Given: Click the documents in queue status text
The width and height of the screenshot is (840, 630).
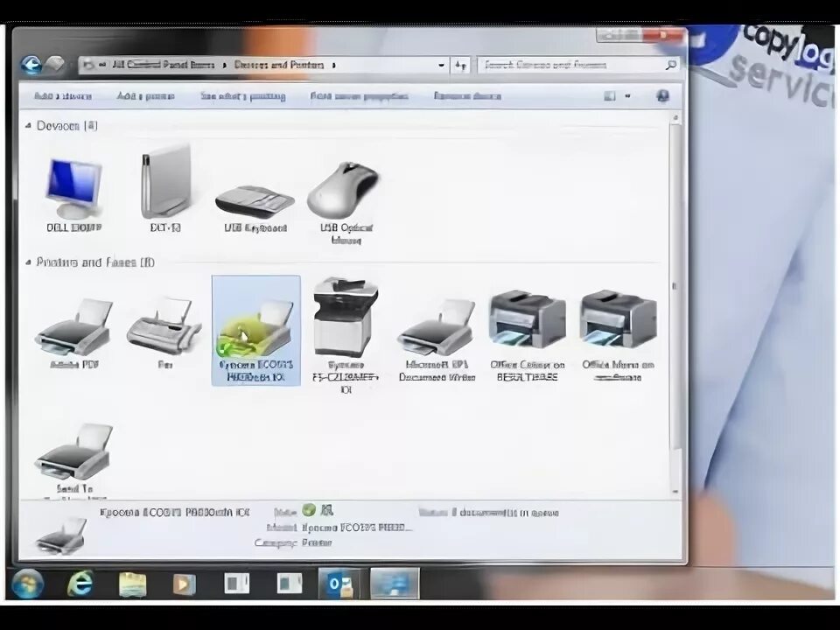Looking at the screenshot, I should click(505, 514).
